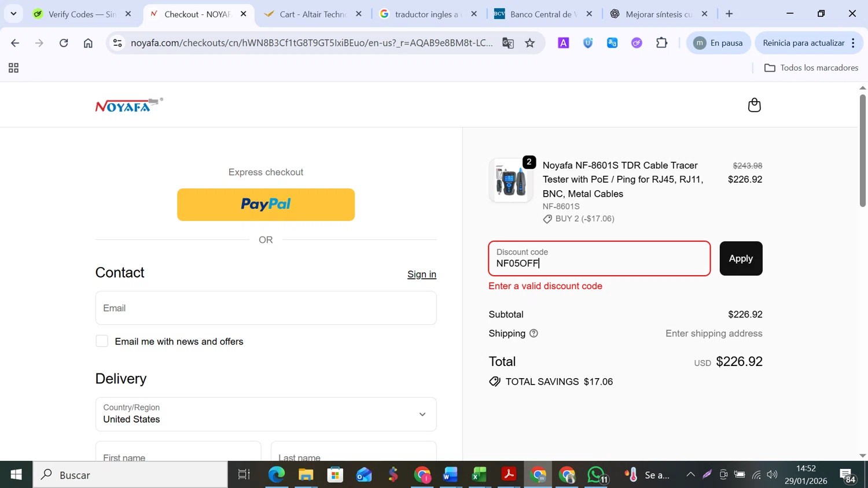Screen dimensions: 868x488
Task: Click the Windows search box Buscar
Action: (130, 475)
